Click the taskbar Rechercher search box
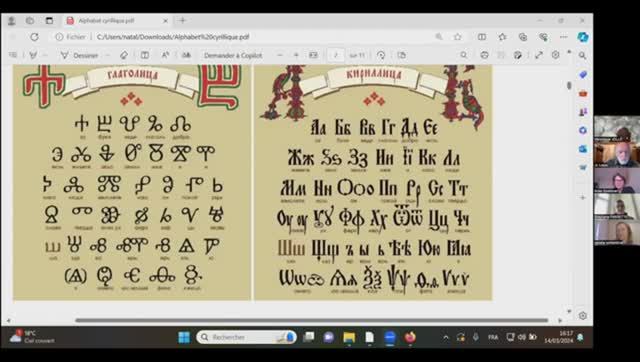Viewport: 640px width, 362px height. pos(246,337)
